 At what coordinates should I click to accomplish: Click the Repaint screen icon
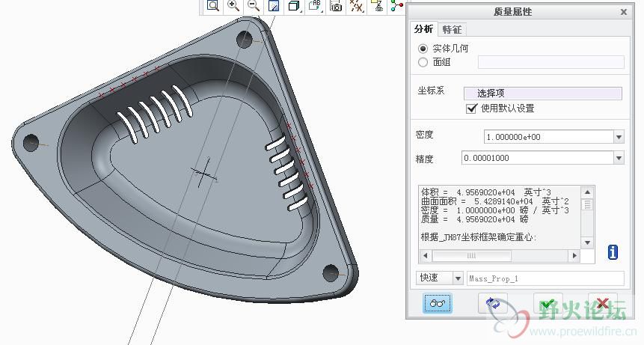pyautogui.click(x=274, y=6)
